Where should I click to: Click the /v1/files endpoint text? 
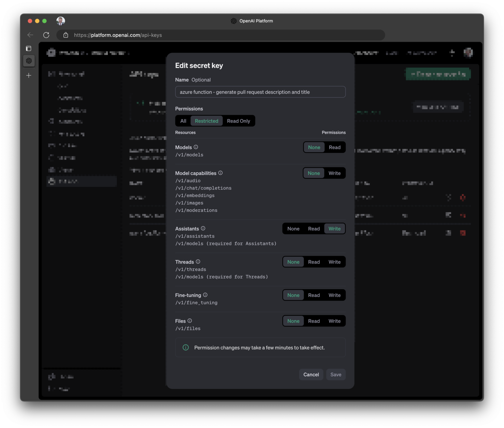click(x=188, y=329)
